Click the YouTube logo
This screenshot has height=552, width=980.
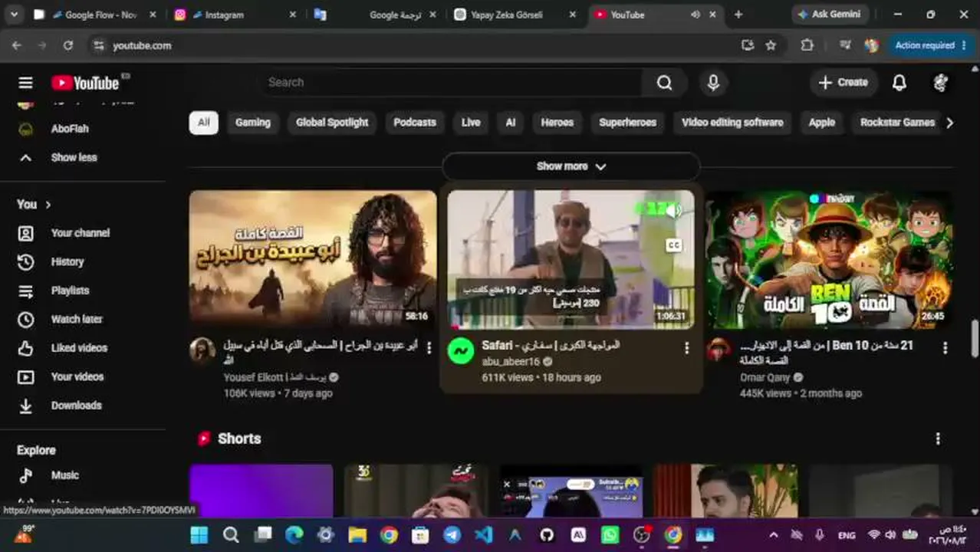85,83
